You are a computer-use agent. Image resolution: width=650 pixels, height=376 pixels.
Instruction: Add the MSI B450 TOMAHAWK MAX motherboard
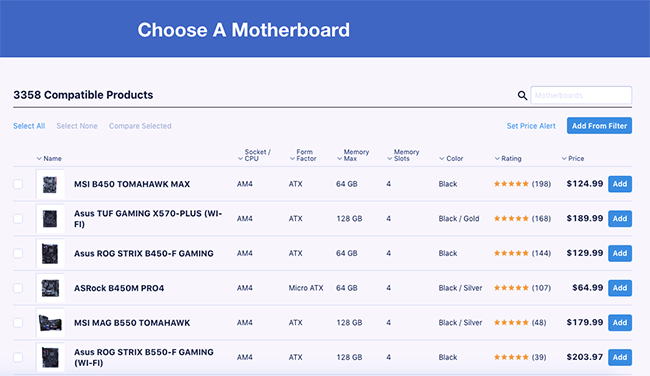pyautogui.click(x=620, y=184)
